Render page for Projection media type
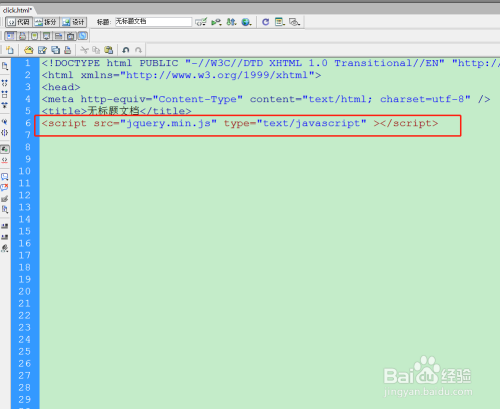 point(47,36)
